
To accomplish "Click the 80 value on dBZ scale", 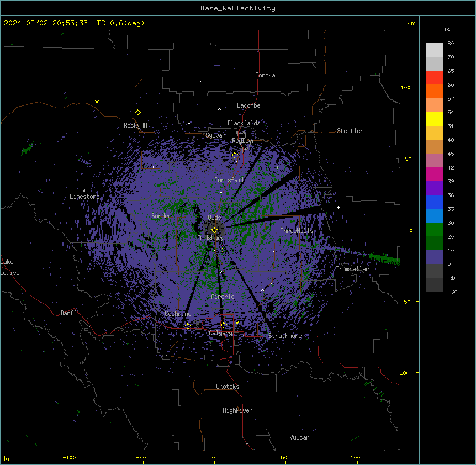I will 451,44.
